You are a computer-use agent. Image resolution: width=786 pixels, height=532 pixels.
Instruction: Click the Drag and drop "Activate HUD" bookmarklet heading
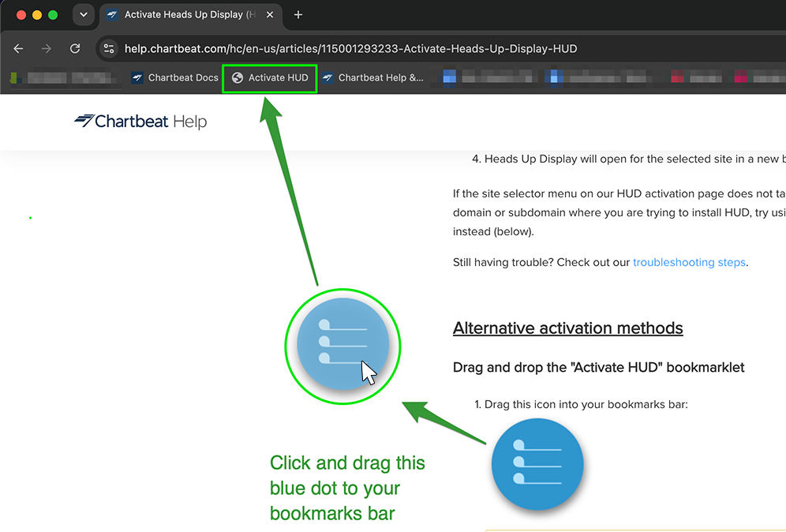click(x=598, y=367)
